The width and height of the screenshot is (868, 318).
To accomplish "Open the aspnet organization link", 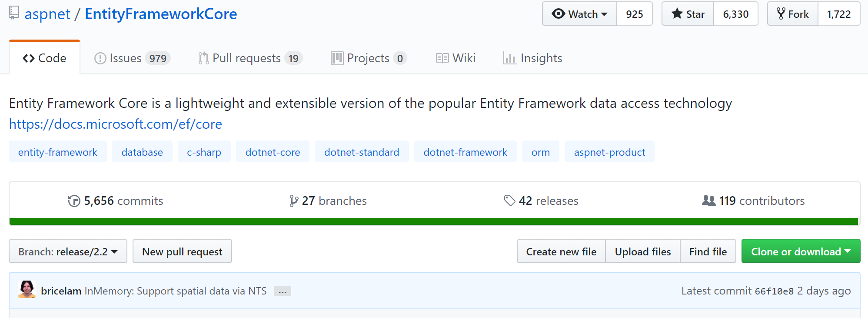I will 47,14.
